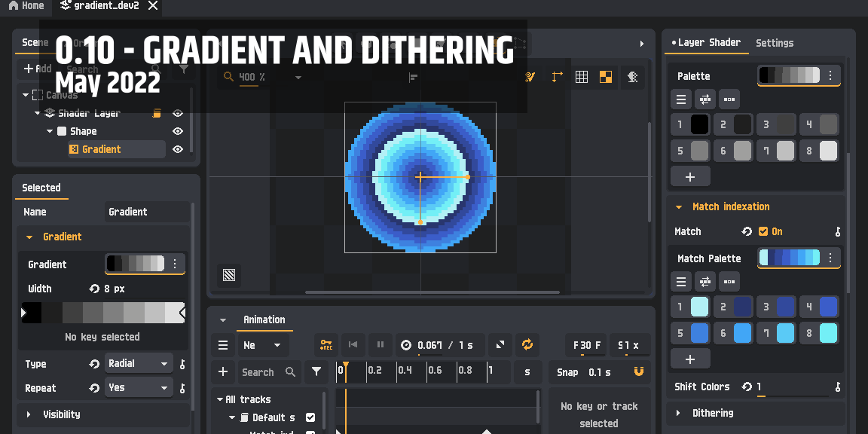Close the gradient_dev2 tab
868x434 pixels.
pyautogui.click(x=153, y=5)
